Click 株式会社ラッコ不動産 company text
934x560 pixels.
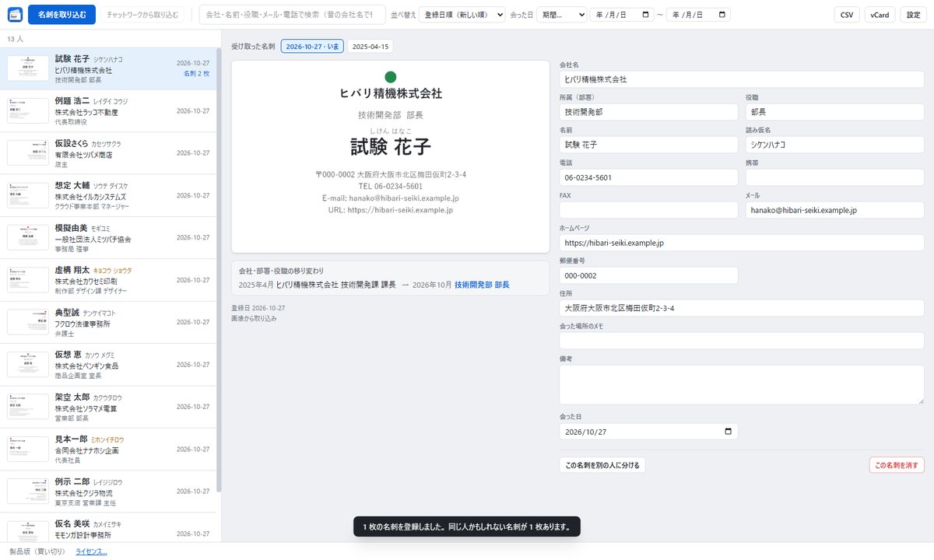(86, 112)
